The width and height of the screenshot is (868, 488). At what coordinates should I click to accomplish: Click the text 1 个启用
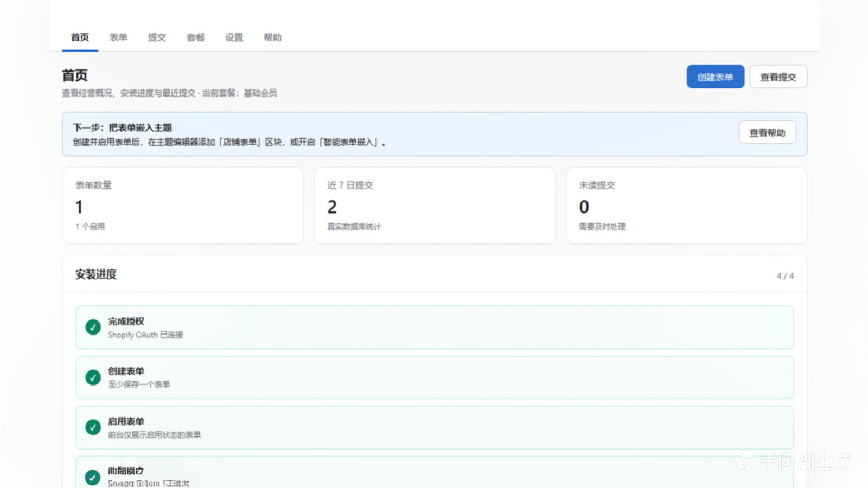pos(90,227)
